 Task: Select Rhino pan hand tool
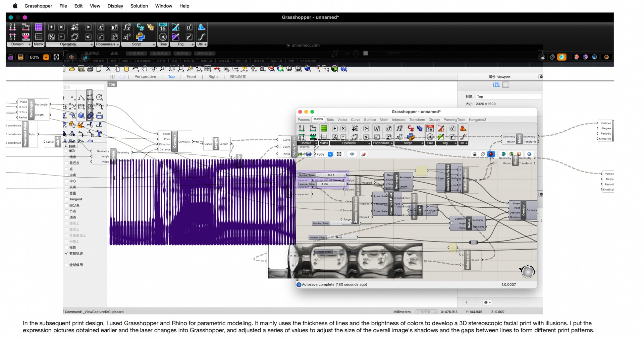(x=145, y=69)
